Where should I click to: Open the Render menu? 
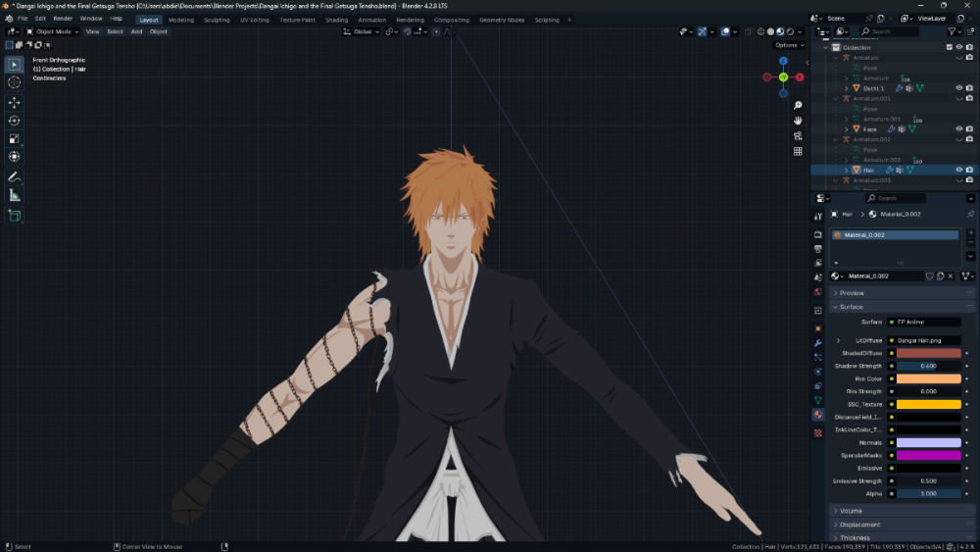pyautogui.click(x=63, y=19)
